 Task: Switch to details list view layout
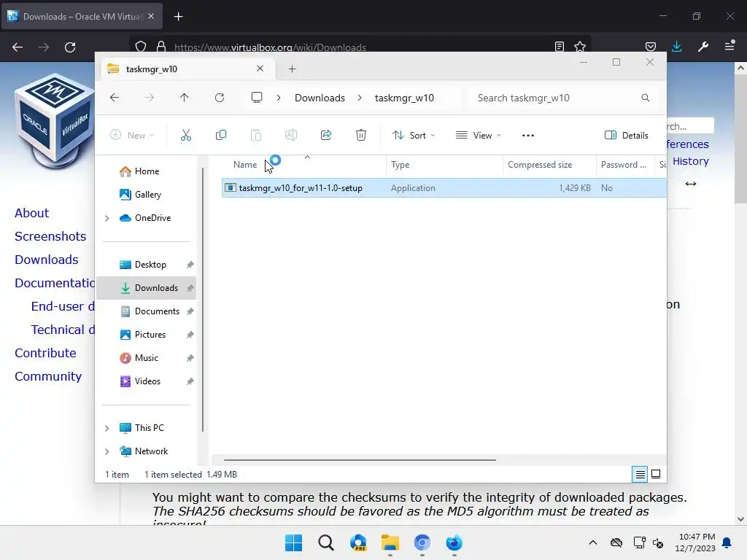point(640,474)
